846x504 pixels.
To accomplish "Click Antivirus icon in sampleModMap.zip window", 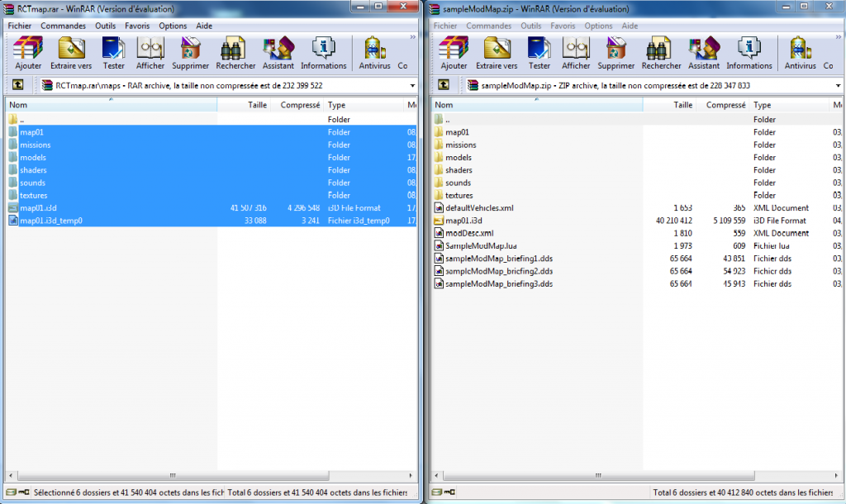I will coord(800,53).
